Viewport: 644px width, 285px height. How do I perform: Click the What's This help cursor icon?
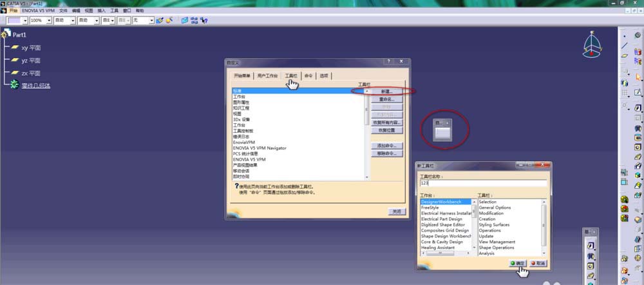tap(204, 20)
